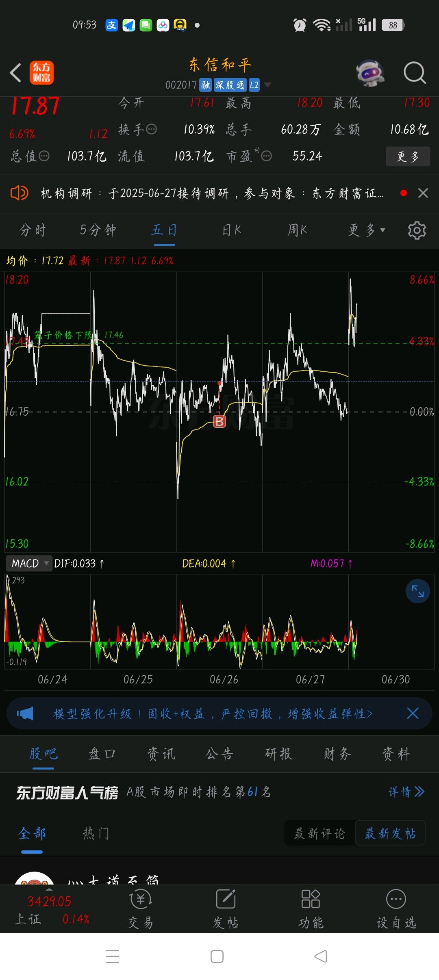Toggle sorting to 最新发帖

[390, 834]
